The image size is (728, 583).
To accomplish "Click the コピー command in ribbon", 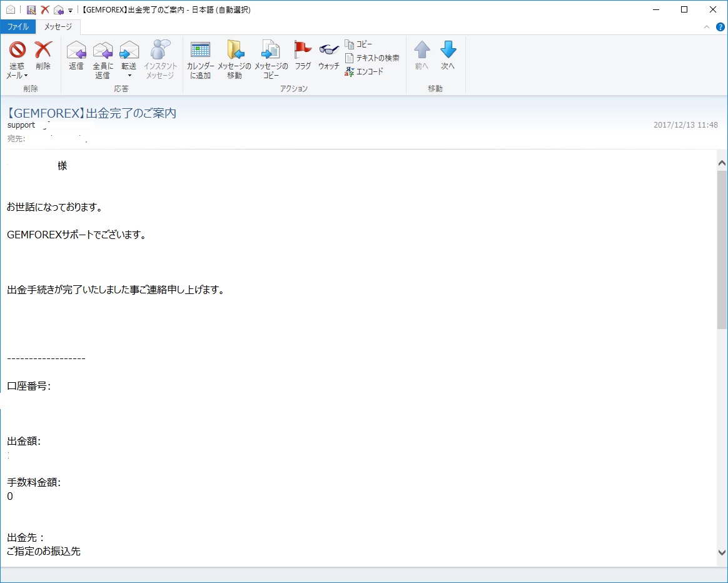I will point(358,44).
